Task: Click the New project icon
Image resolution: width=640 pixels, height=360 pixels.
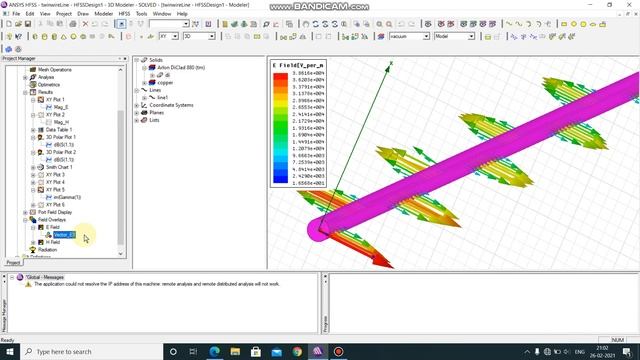Action: (9, 24)
